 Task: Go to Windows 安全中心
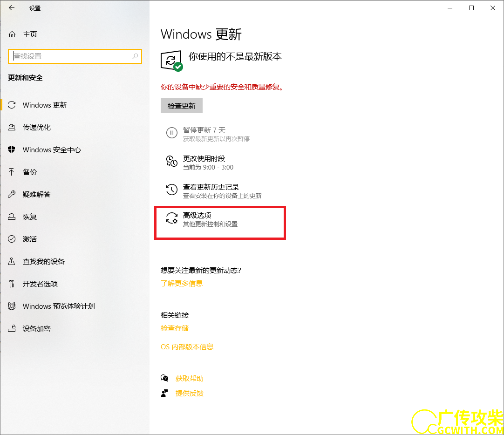pos(75,150)
